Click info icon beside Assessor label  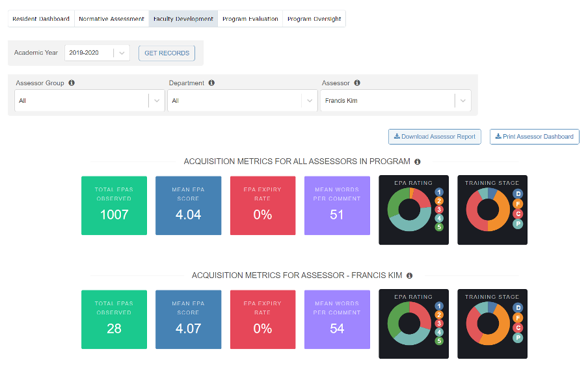[357, 83]
